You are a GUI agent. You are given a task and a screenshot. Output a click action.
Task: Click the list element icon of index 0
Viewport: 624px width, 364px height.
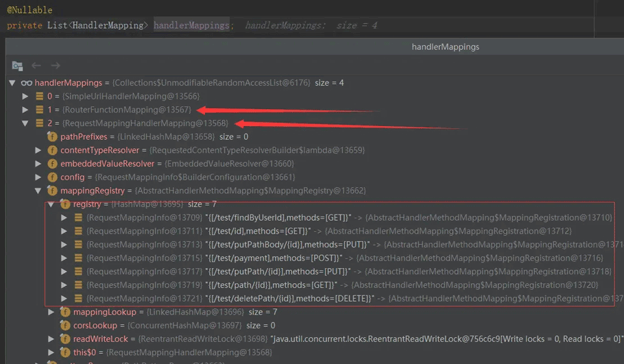39,96
